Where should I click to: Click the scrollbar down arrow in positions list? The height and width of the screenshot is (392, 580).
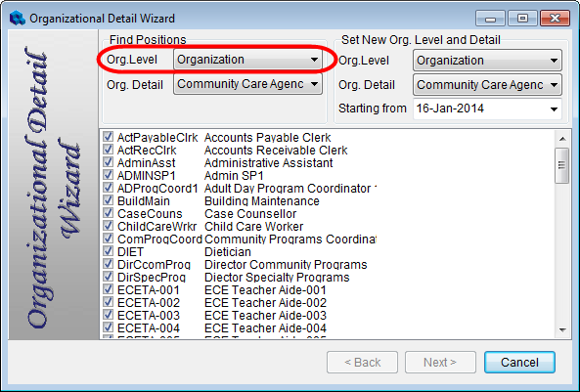(562, 329)
